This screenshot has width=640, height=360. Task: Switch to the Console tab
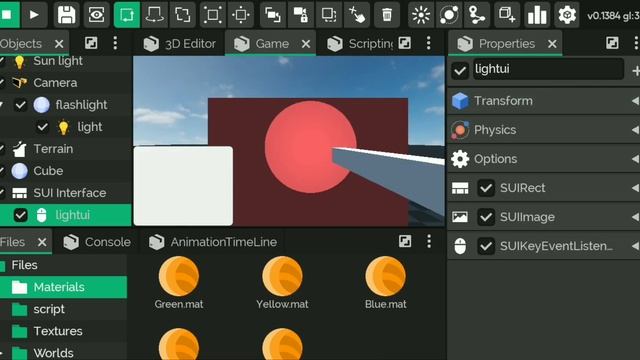tap(97, 242)
